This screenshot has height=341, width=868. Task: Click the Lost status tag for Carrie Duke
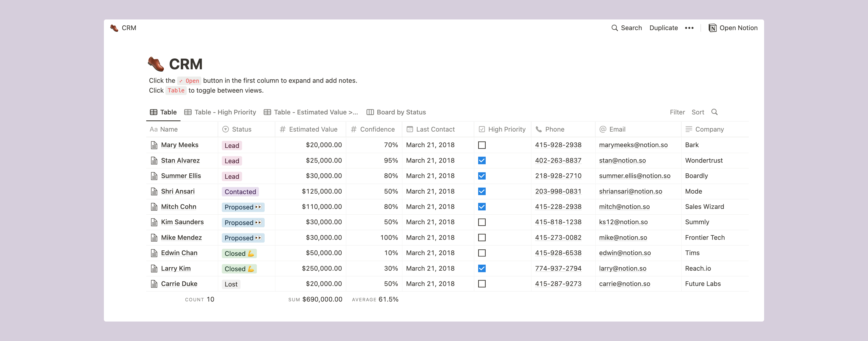coord(231,284)
